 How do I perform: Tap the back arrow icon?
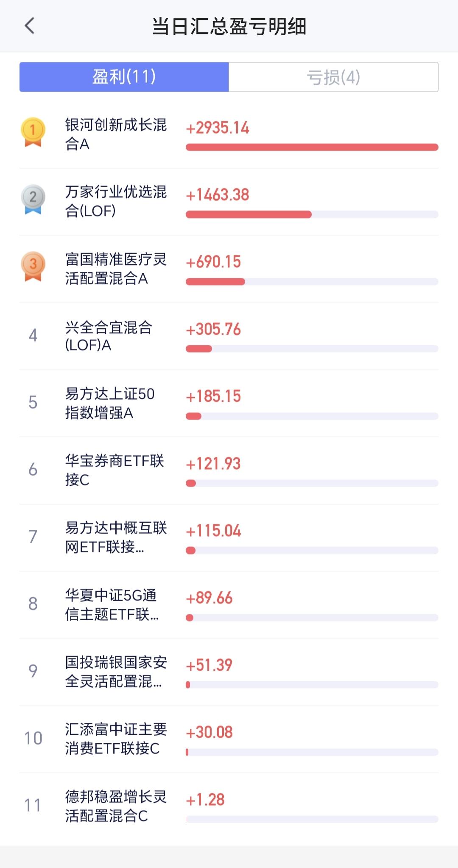30,26
